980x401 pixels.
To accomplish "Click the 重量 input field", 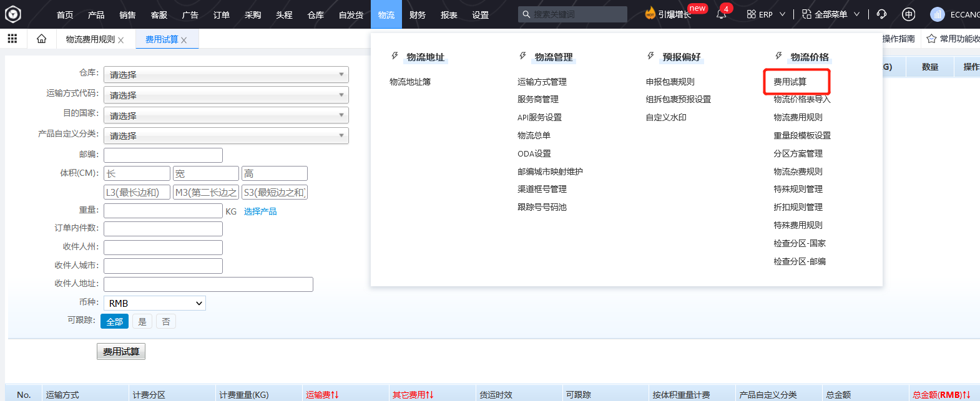I will pyautogui.click(x=163, y=211).
